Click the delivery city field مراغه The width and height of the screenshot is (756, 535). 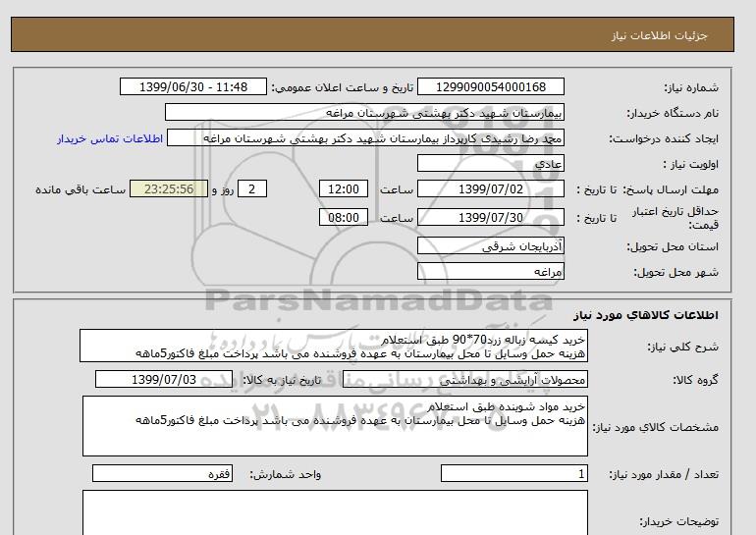491,271
